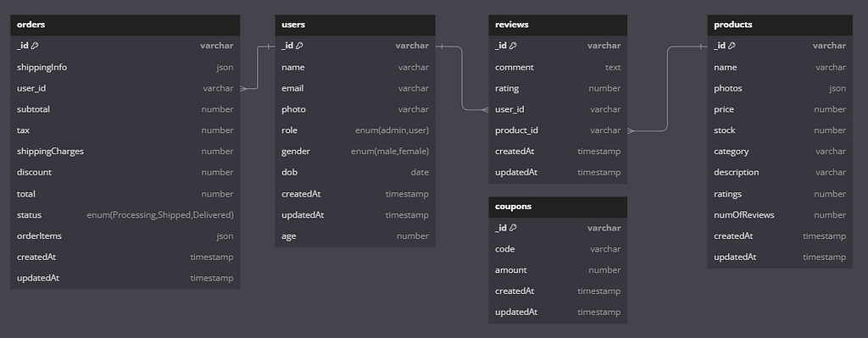Select the photo row in users

point(355,109)
